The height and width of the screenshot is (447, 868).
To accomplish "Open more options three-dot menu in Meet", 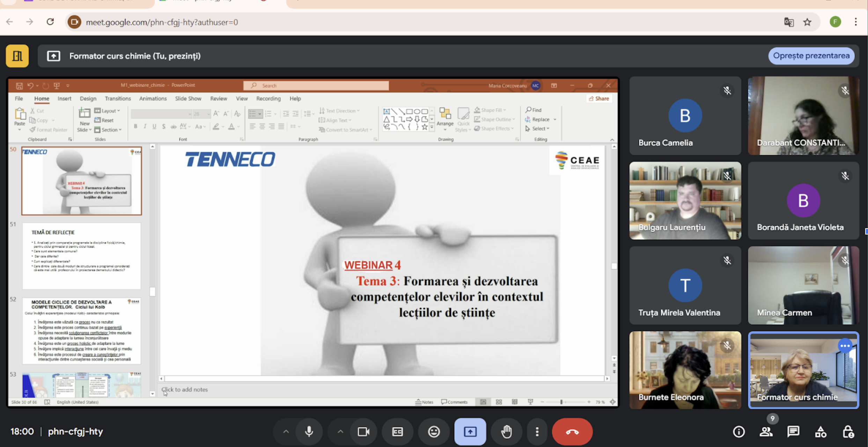I will [x=537, y=432].
